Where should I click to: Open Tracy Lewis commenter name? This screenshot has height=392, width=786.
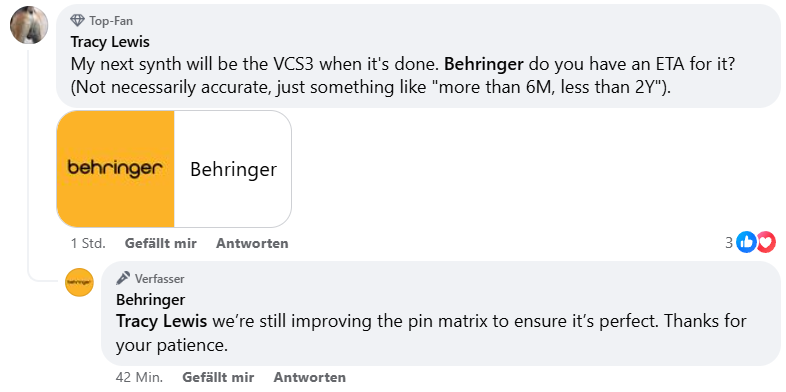110,42
